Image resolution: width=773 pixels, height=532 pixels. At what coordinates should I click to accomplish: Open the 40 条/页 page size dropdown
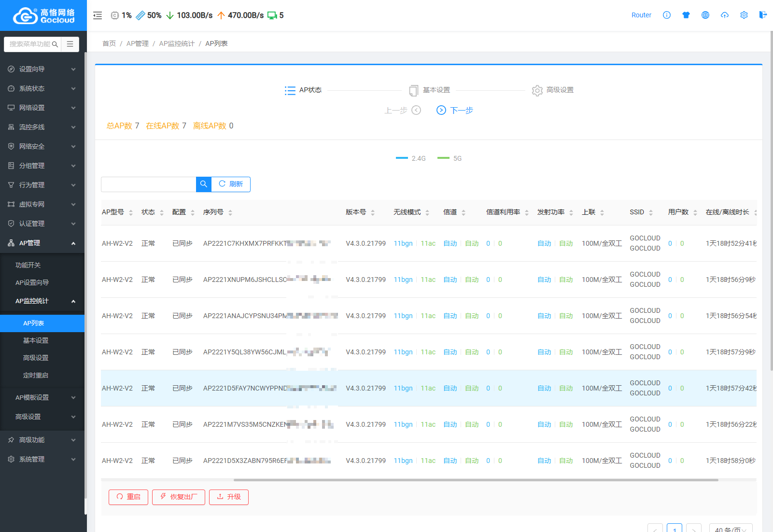tap(731, 528)
